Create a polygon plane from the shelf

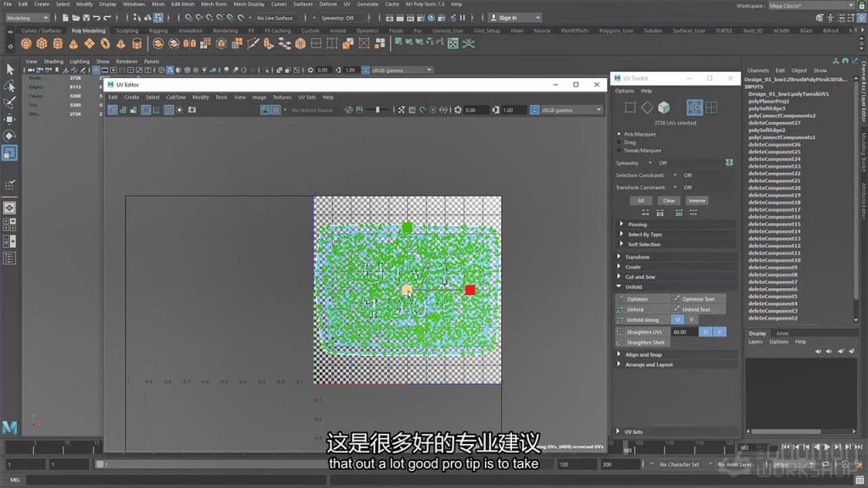[89, 44]
